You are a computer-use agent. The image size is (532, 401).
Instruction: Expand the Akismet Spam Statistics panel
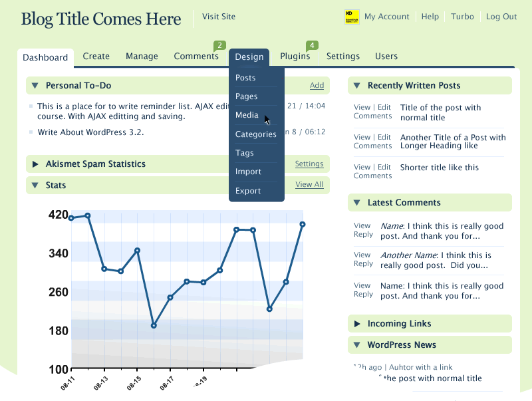35,164
